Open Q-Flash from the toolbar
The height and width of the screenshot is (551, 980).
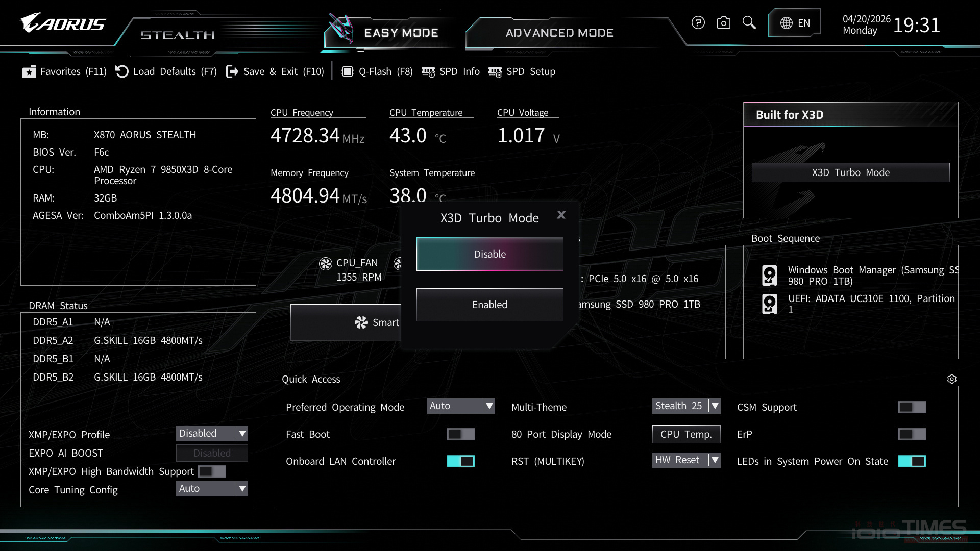(x=377, y=71)
